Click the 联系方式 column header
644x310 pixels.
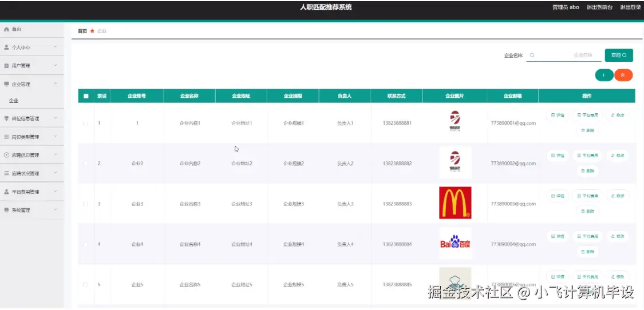396,96
